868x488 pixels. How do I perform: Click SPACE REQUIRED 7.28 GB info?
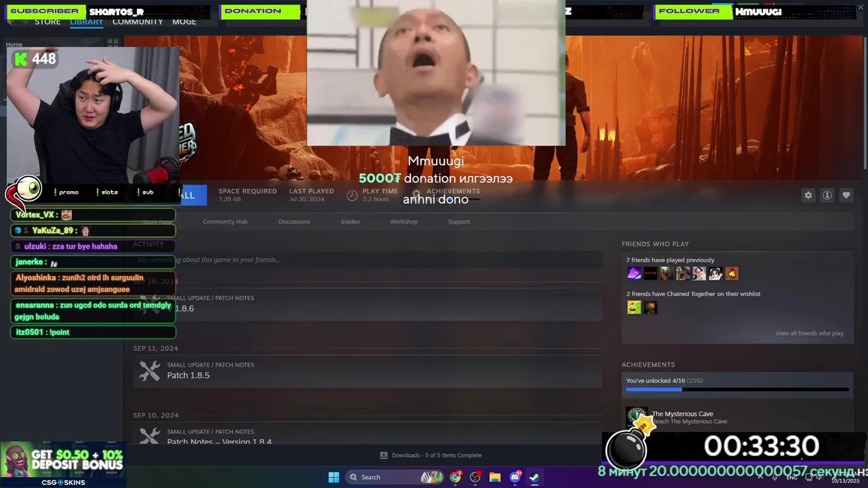point(248,195)
